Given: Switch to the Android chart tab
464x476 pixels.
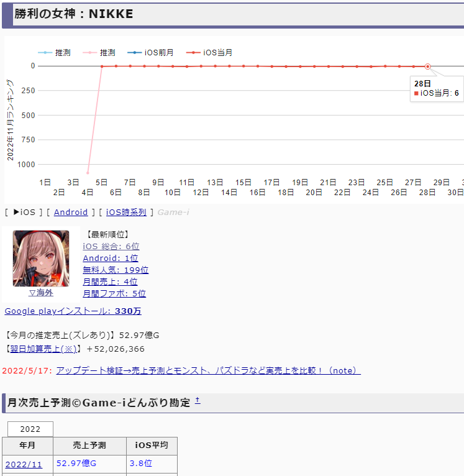Looking at the screenshot, I should [x=71, y=212].
